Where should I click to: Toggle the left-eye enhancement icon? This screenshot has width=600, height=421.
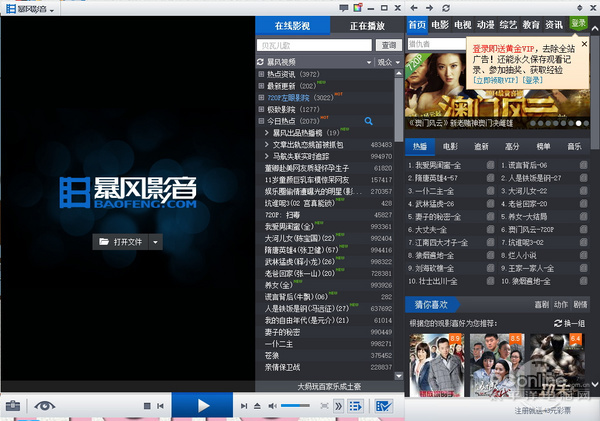point(44,406)
